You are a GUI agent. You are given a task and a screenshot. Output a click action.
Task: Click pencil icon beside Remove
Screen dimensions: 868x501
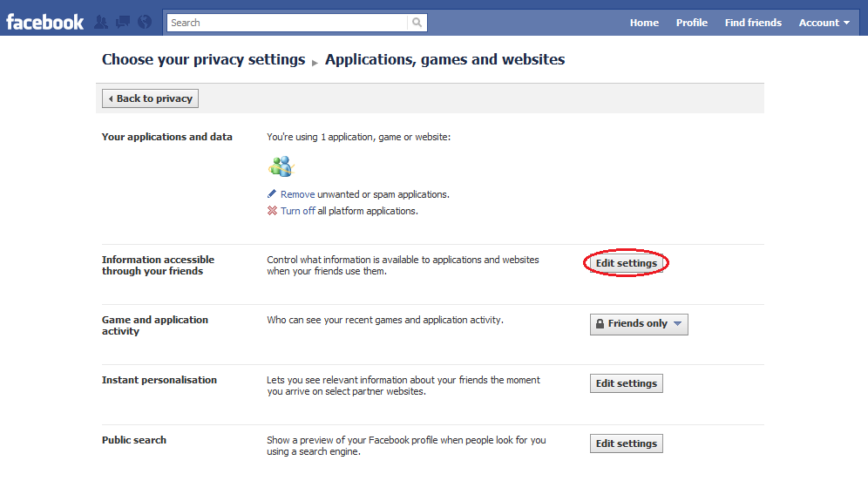(272, 193)
